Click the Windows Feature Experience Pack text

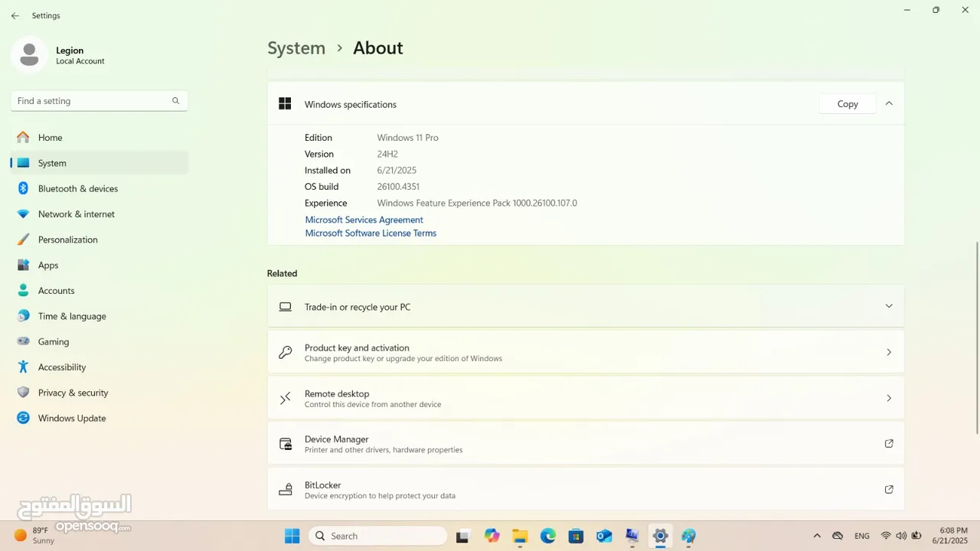click(x=477, y=204)
